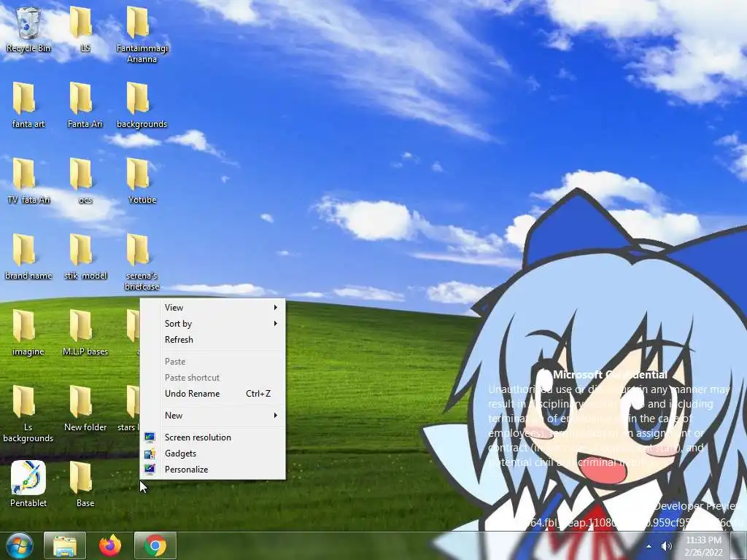Open Google Chrome from the taskbar
Viewport: 747px width, 560px height.
tap(155, 545)
